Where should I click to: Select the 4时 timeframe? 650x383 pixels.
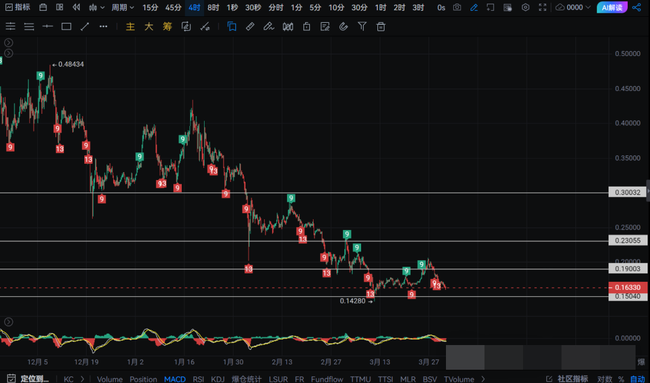tap(194, 7)
